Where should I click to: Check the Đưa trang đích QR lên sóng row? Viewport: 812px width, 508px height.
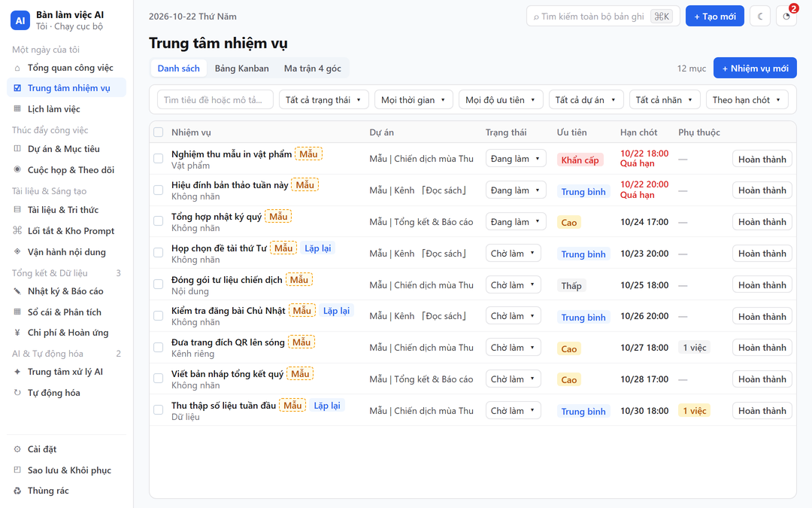[159, 347]
